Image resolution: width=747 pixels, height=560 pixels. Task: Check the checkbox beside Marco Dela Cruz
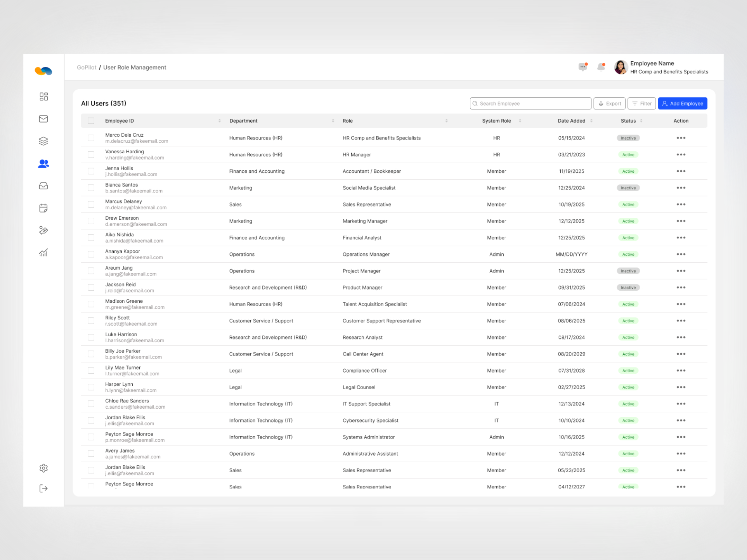[x=91, y=138]
